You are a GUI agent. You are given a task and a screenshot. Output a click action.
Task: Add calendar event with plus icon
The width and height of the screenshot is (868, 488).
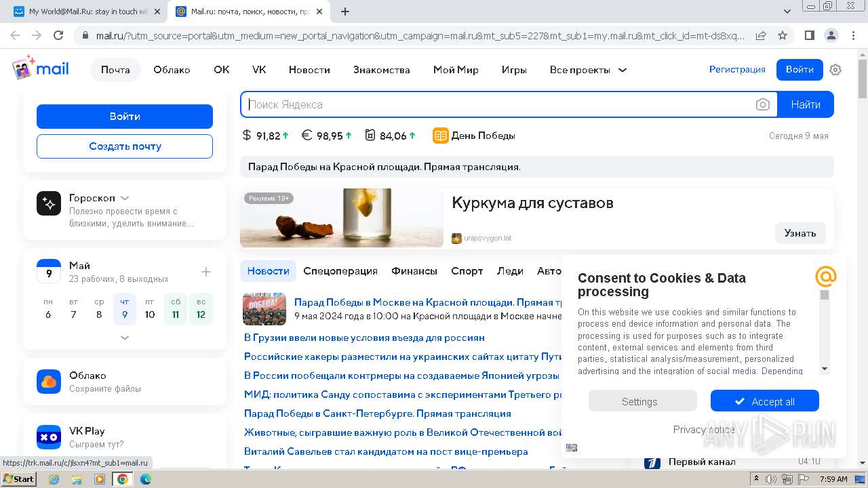206,272
